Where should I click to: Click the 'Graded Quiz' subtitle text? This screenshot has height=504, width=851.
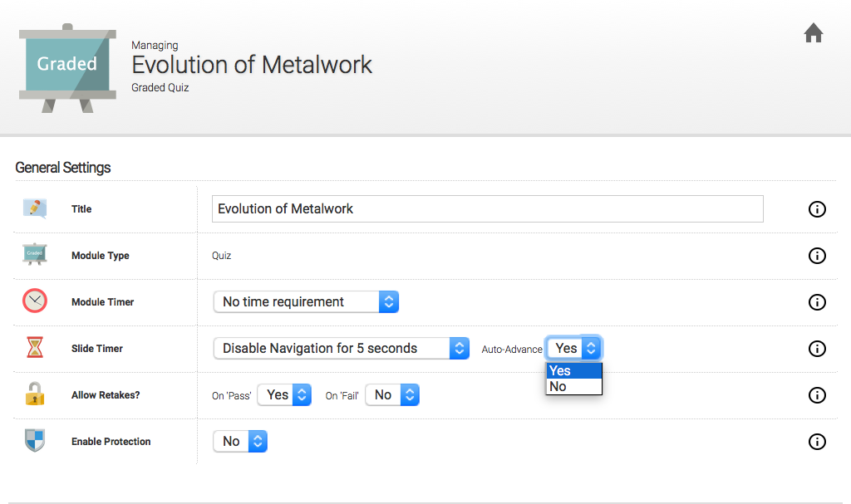(160, 87)
